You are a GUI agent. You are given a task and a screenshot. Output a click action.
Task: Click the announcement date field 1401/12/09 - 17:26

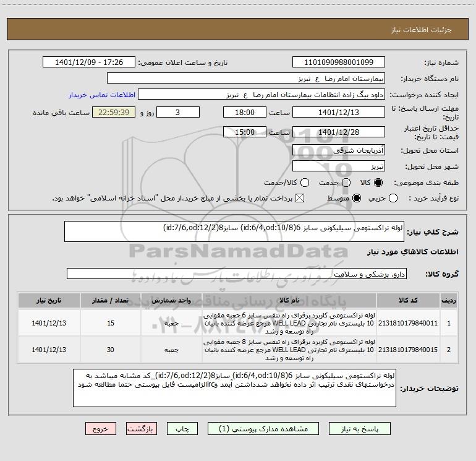point(89,62)
